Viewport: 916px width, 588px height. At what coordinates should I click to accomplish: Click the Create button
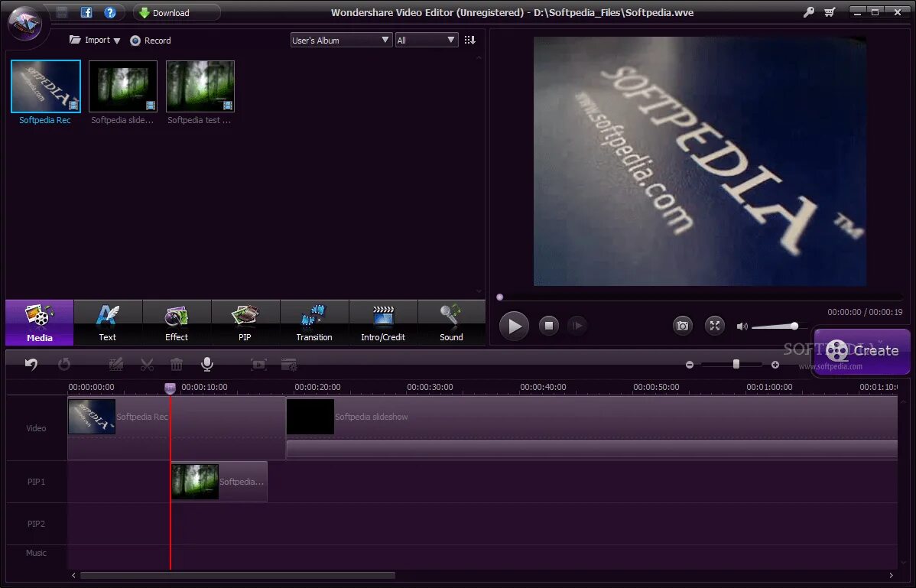click(862, 350)
